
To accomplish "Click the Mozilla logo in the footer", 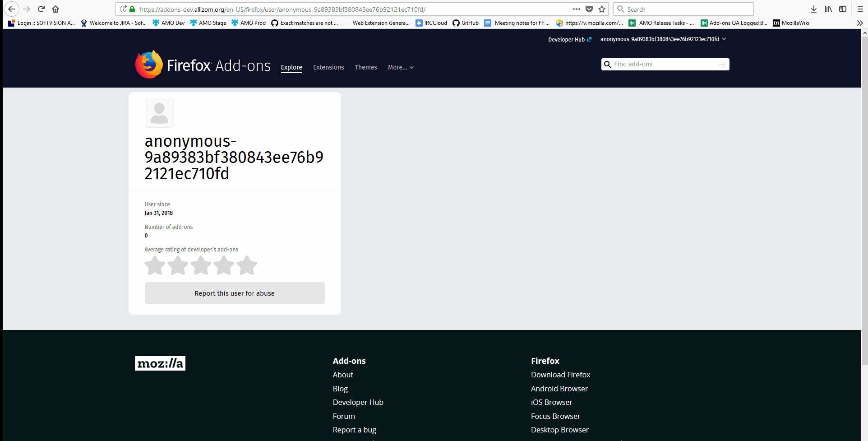I will pos(160,363).
